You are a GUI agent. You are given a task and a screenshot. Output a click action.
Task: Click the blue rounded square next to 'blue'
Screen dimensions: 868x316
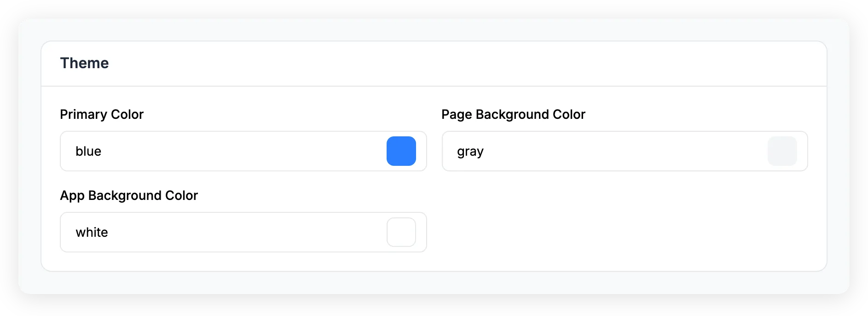pyautogui.click(x=401, y=151)
